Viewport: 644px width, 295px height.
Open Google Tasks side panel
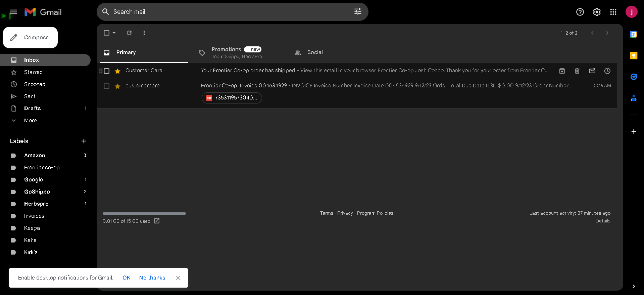point(634,77)
